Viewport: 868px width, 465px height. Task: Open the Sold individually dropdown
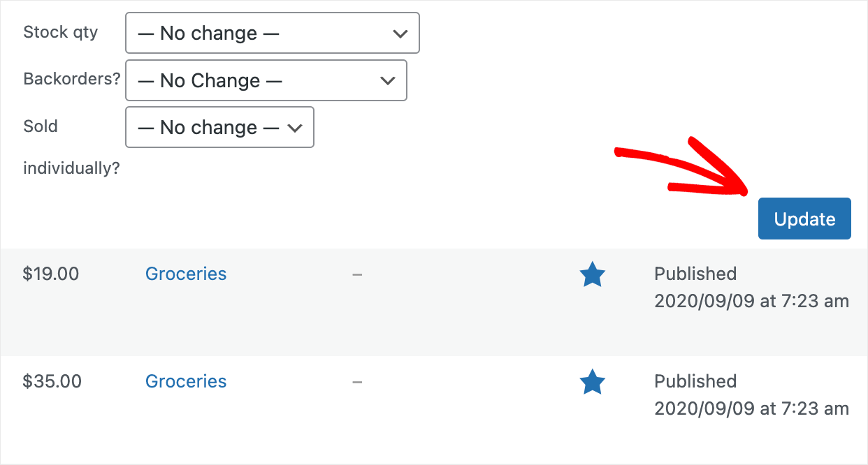219,127
